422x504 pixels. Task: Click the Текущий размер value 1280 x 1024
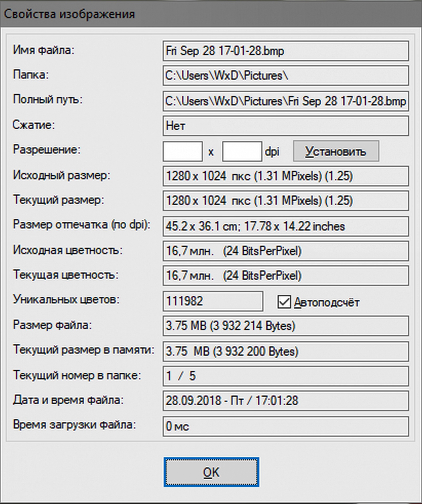[286, 201]
